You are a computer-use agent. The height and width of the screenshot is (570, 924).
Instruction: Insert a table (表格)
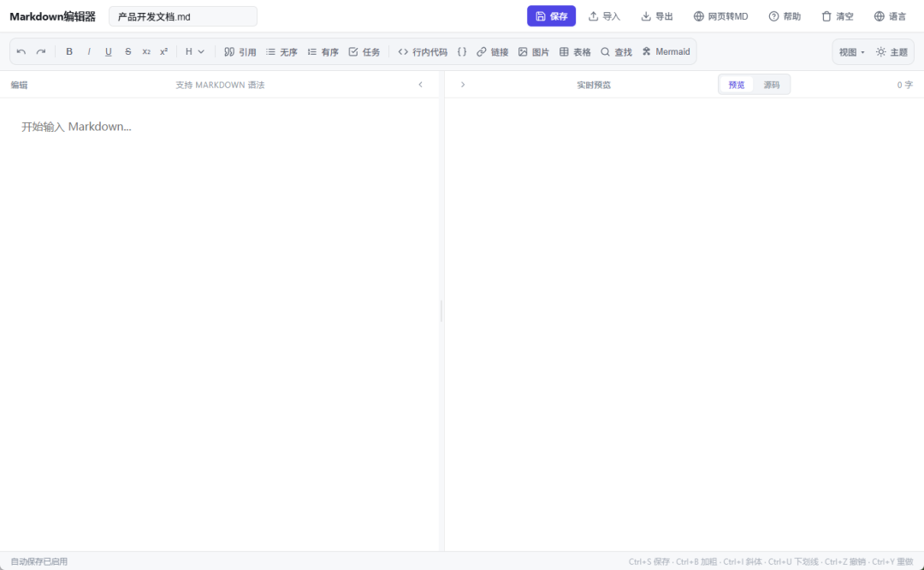[x=575, y=52]
